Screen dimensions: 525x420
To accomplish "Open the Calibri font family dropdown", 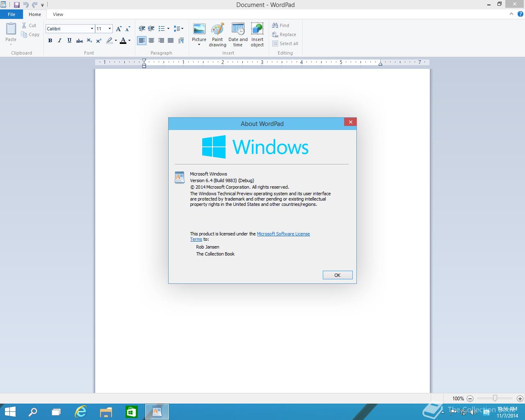I will coord(92,29).
